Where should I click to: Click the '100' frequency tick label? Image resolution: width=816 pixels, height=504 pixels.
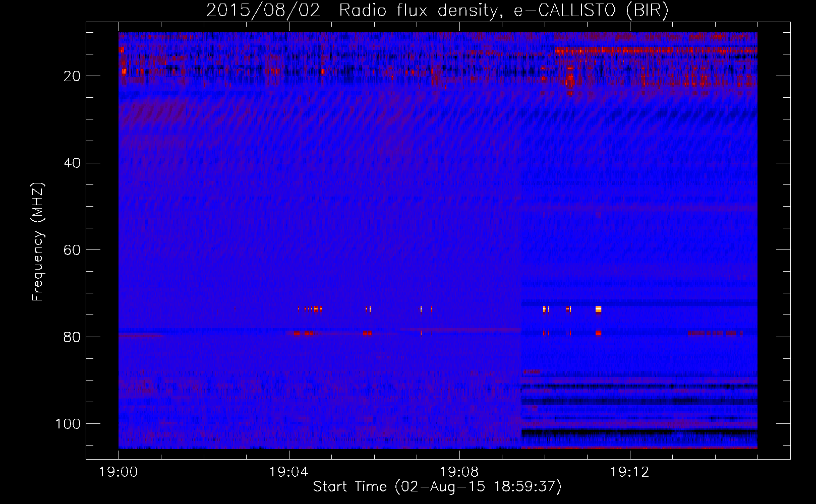[x=68, y=424]
